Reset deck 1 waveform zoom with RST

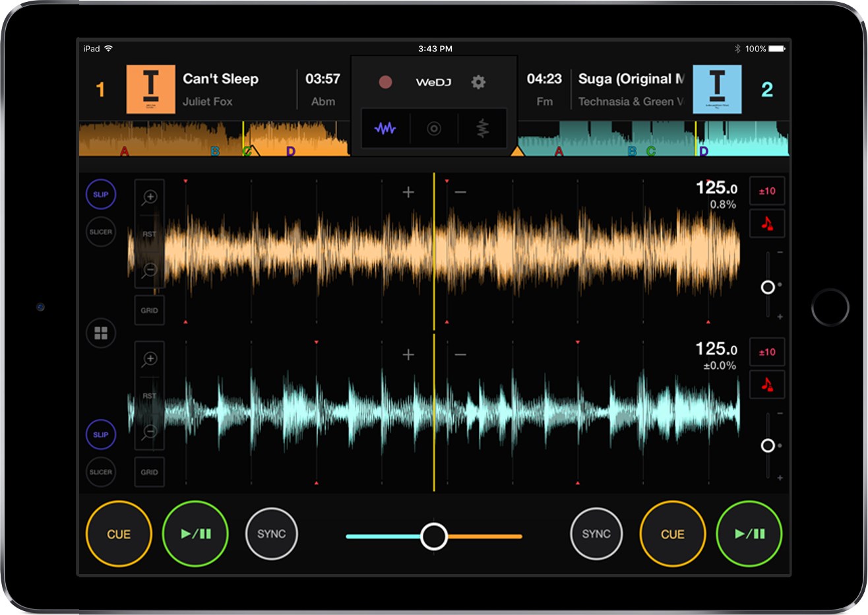(150, 234)
